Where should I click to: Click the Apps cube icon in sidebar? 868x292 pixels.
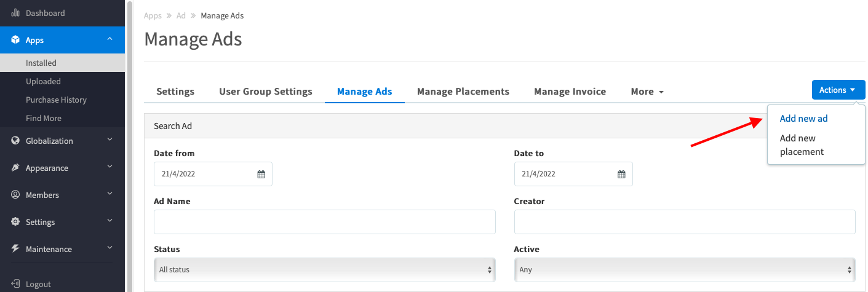(15, 40)
